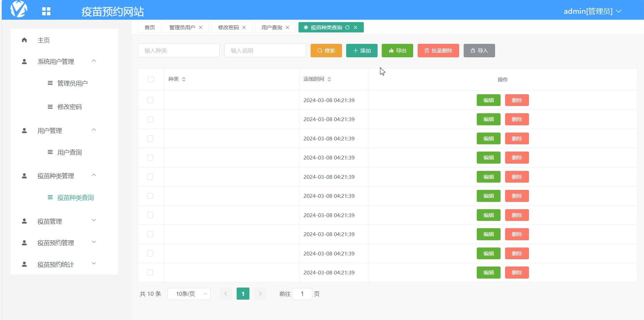
Task: Click 编辑 in the last row
Action: [x=489, y=272]
